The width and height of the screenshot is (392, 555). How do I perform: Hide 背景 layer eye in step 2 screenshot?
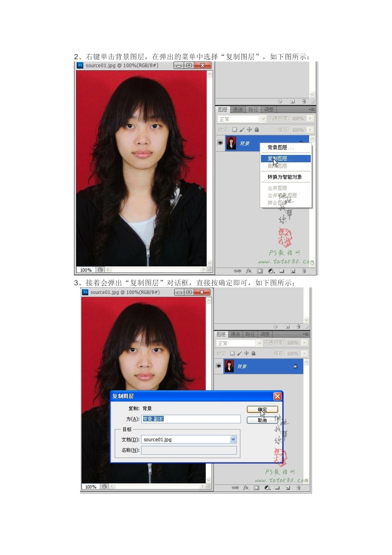(220, 143)
